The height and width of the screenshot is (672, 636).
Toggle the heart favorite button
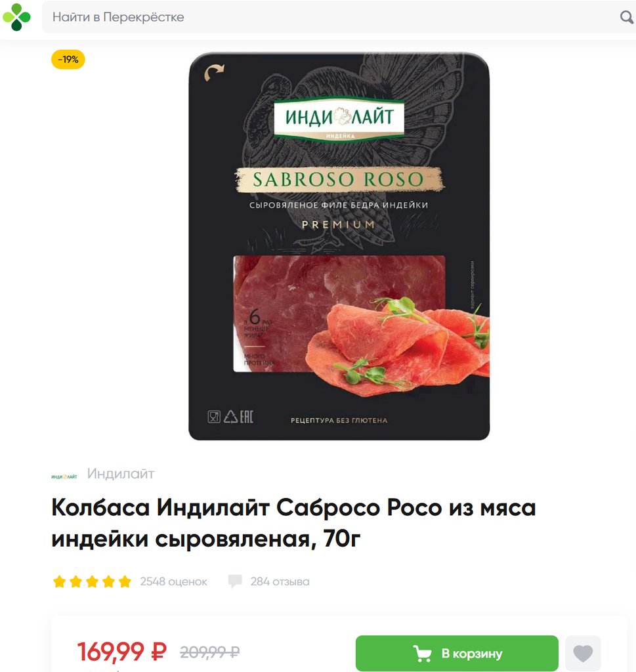583,653
